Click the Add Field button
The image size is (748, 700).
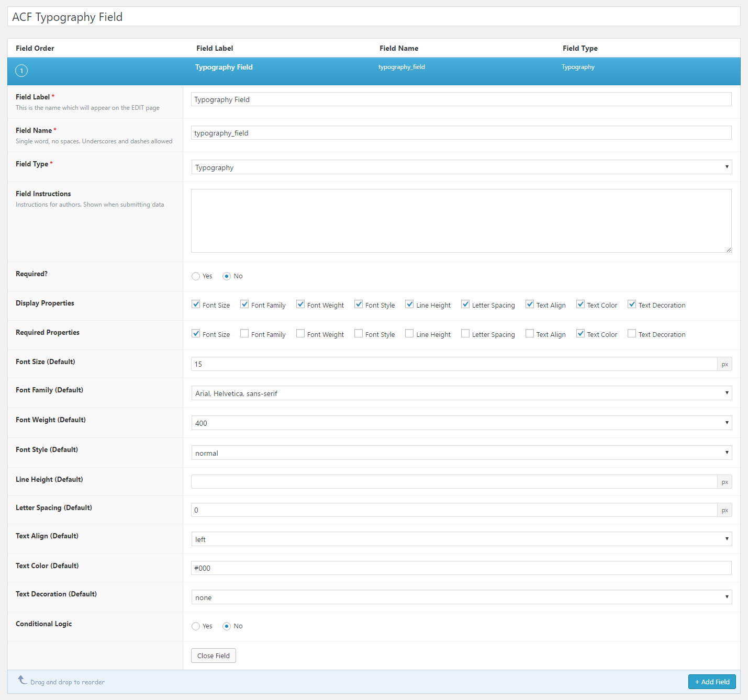tap(712, 682)
